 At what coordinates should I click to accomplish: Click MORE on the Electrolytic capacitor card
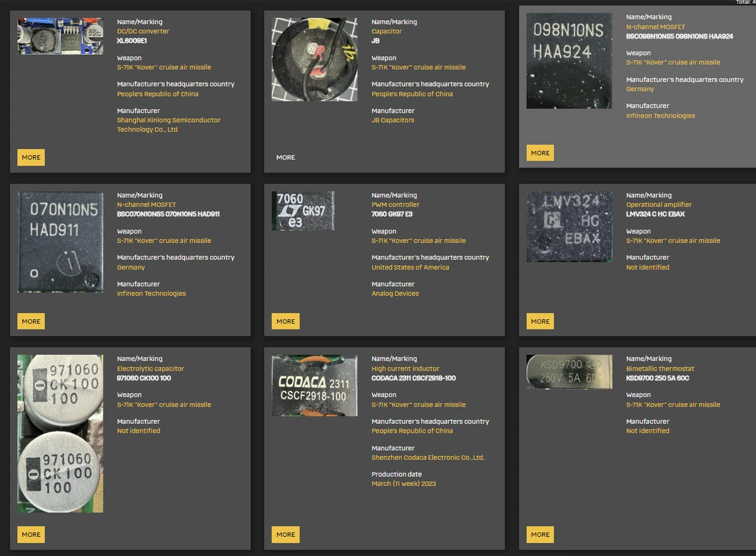31,535
